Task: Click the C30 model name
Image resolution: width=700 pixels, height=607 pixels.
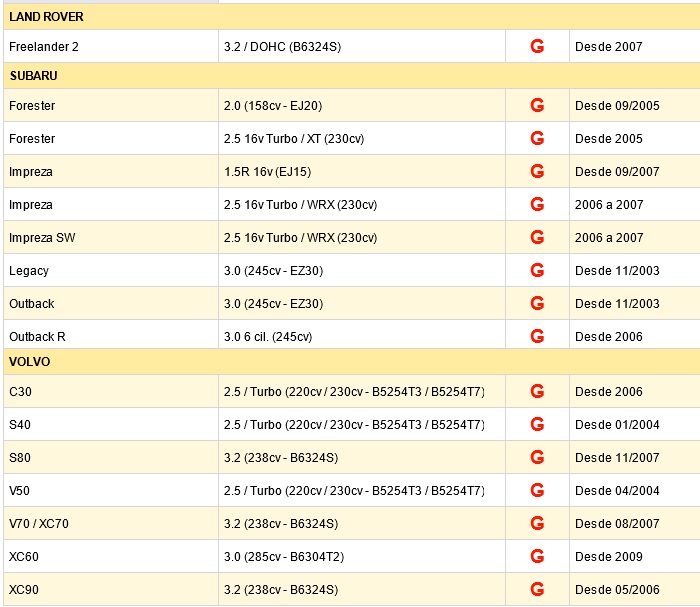Action: 20,391
